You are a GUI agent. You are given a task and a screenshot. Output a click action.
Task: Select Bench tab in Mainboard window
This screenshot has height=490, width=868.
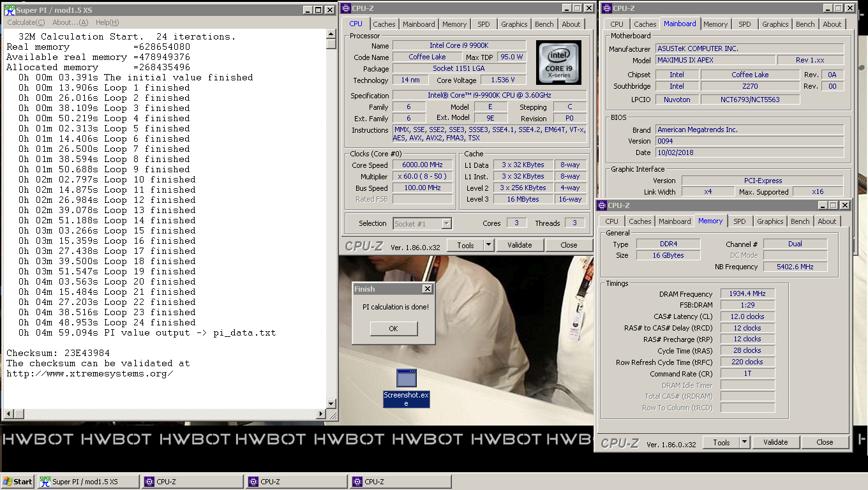coord(805,24)
